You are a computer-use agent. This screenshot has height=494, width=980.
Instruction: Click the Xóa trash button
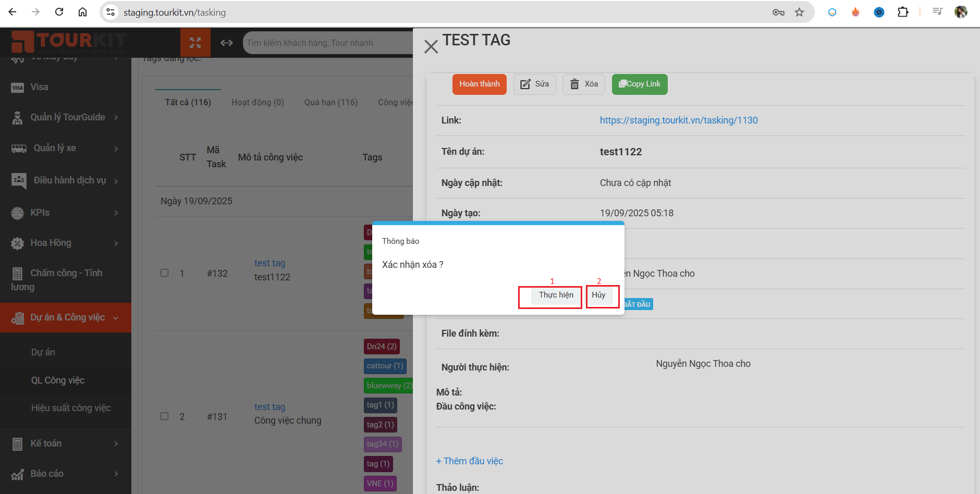[584, 84]
